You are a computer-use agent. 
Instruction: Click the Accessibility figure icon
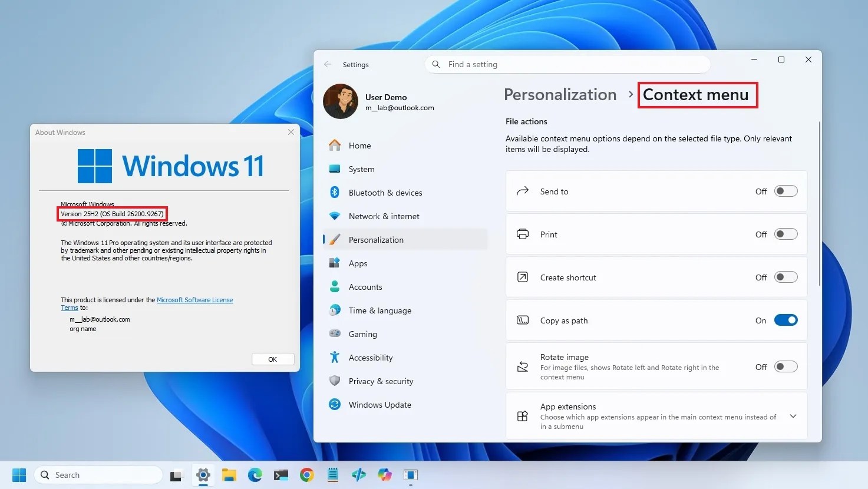(x=335, y=357)
